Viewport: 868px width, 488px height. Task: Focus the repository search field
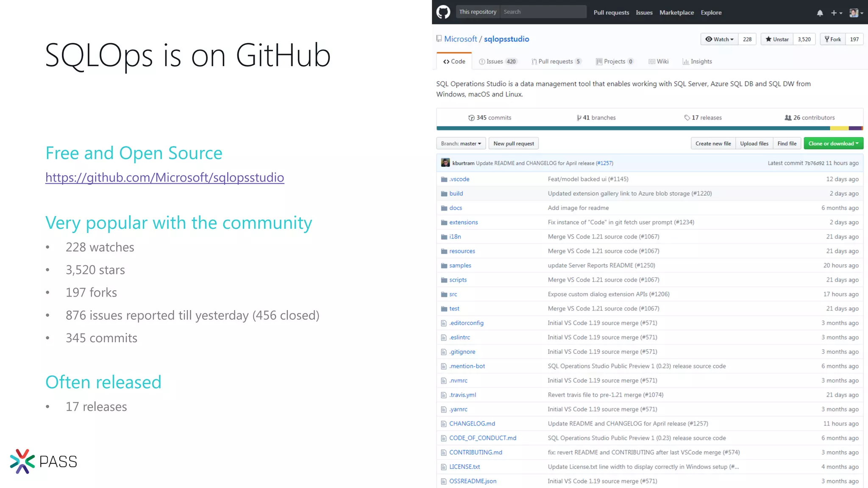[x=543, y=12]
